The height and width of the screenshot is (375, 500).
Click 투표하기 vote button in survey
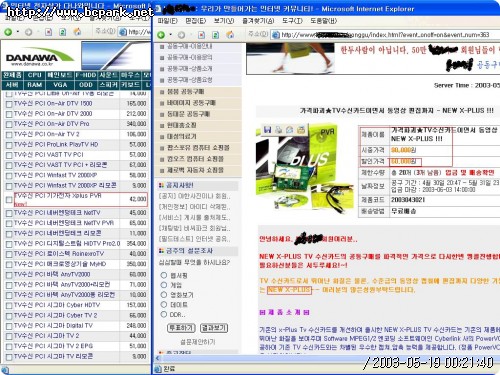(181, 328)
